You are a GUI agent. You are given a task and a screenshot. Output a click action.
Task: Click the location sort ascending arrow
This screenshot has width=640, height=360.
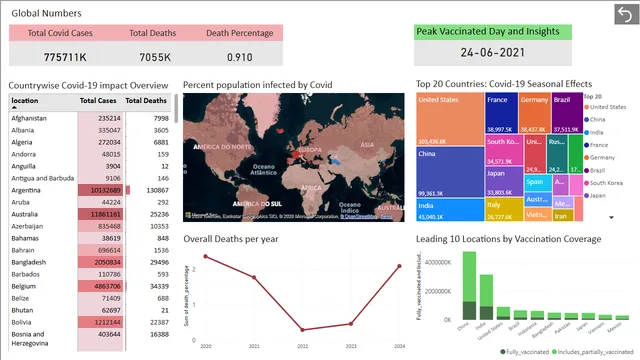[14, 107]
